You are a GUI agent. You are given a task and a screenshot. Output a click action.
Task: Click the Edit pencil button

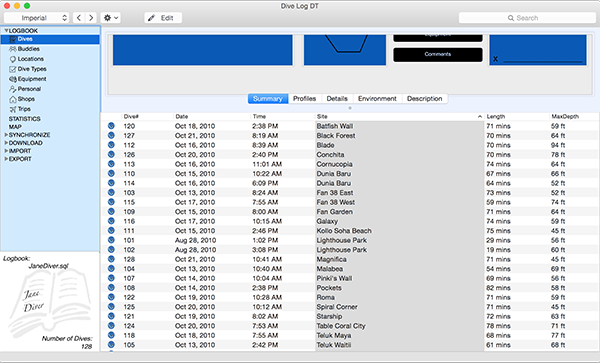163,18
